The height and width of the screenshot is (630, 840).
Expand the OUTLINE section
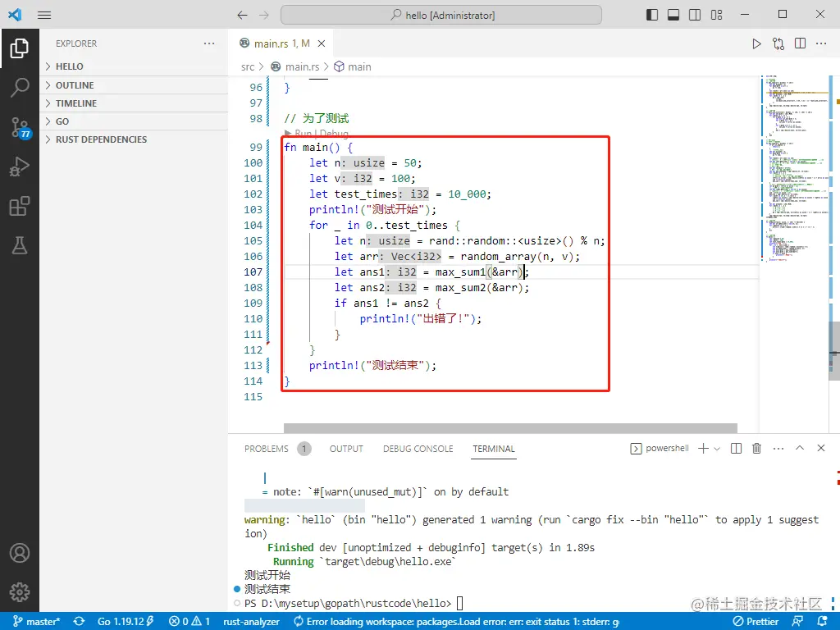[134, 85]
